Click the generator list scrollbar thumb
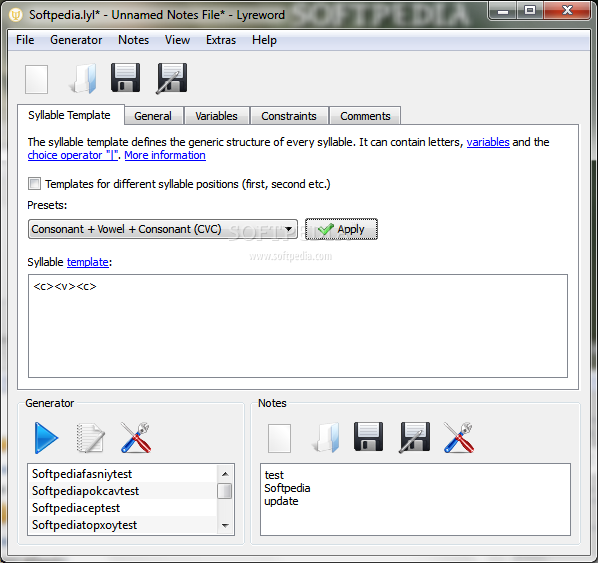 [x=225, y=491]
